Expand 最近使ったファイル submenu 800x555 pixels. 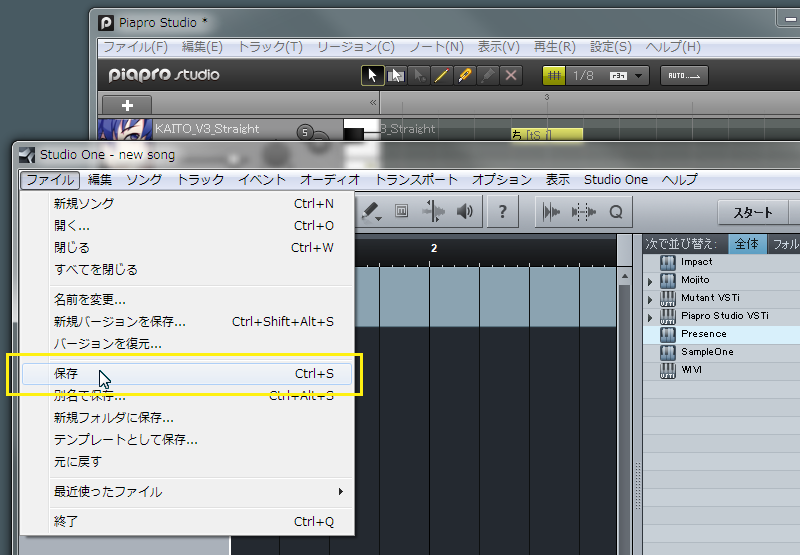pos(188,492)
